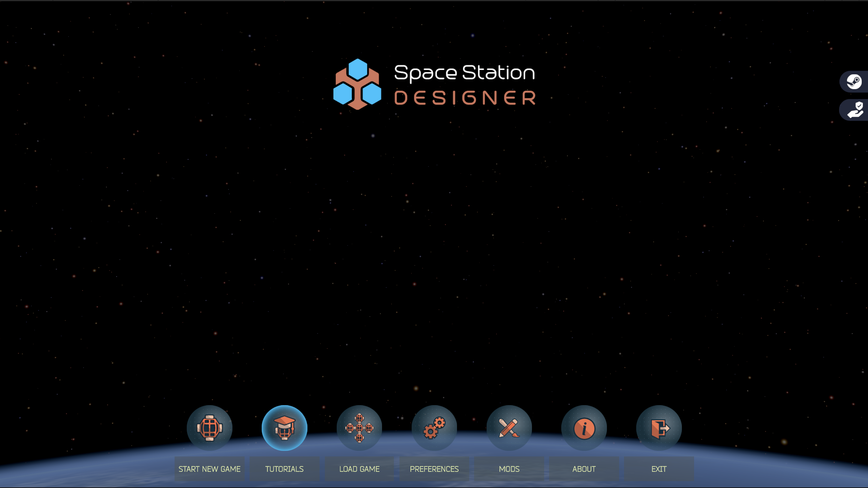This screenshot has height=488, width=868.
Task: Open the PREFERENCES label button
Action: click(434, 469)
